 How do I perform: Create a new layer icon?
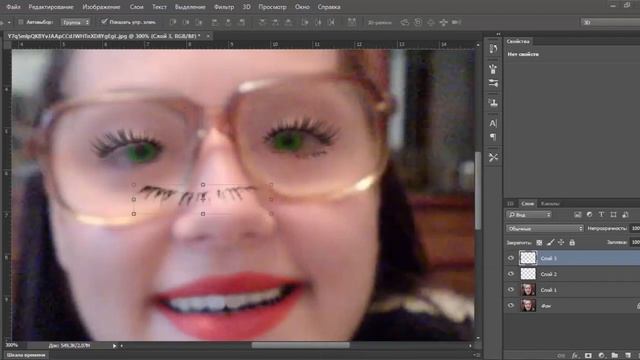(x=627, y=356)
